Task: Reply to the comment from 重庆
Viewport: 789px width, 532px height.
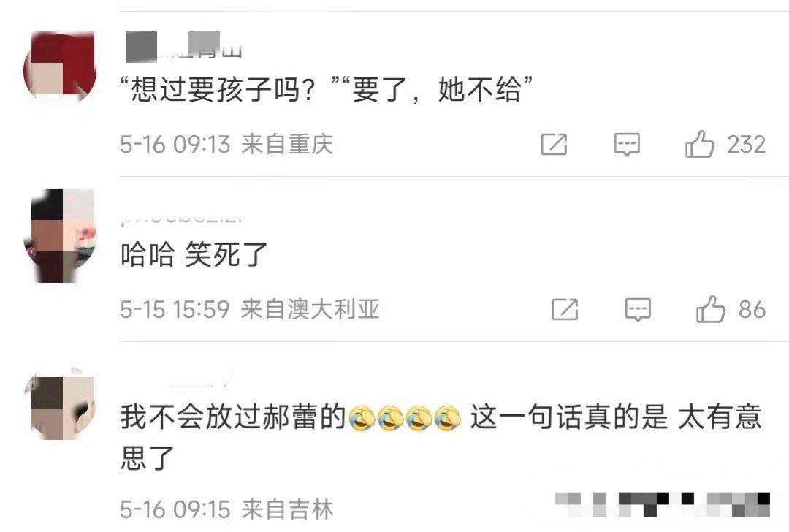Action: (x=627, y=145)
